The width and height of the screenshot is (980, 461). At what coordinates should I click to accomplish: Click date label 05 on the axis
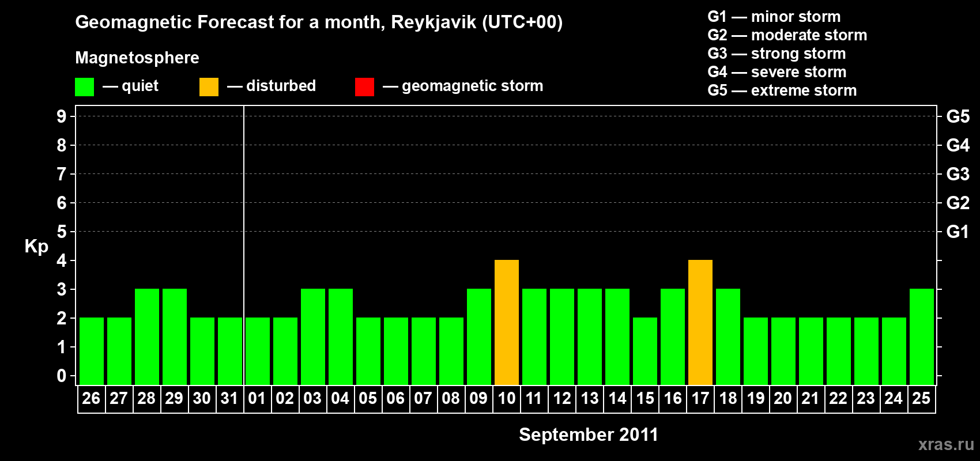[x=368, y=398]
